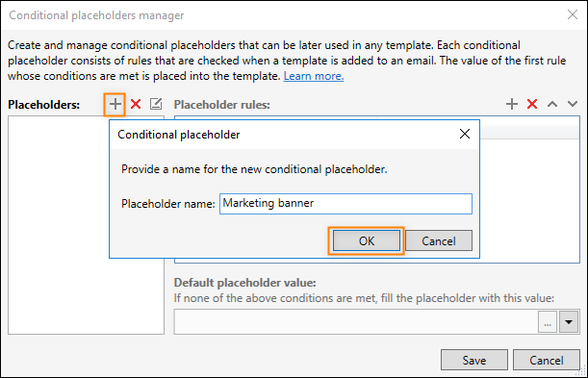The width and height of the screenshot is (588, 378).
Task: Remove the selected placeholder rule
Action: (532, 104)
